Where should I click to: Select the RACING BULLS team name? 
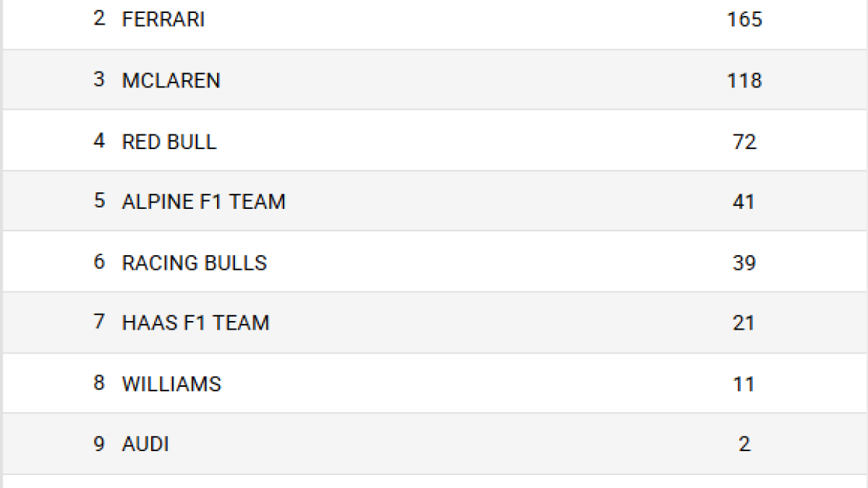tap(195, 262)
